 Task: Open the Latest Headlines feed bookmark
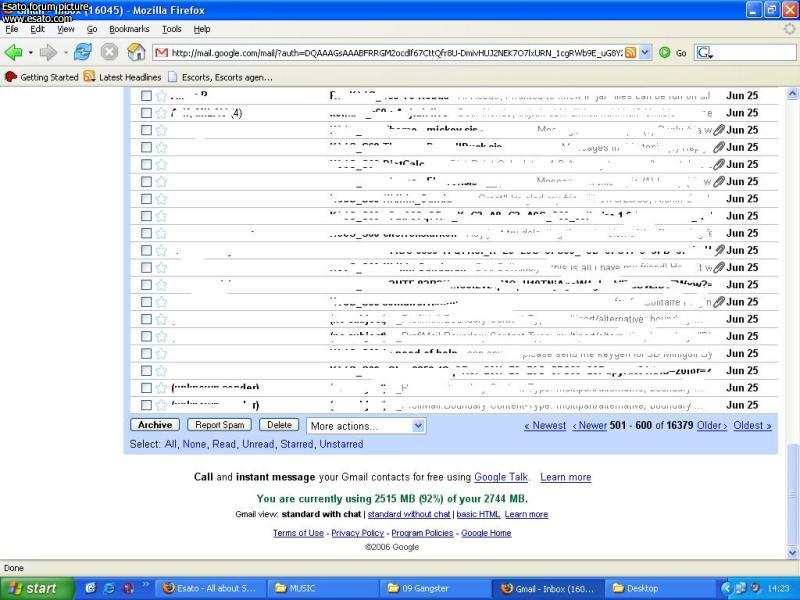coord(122,77)
